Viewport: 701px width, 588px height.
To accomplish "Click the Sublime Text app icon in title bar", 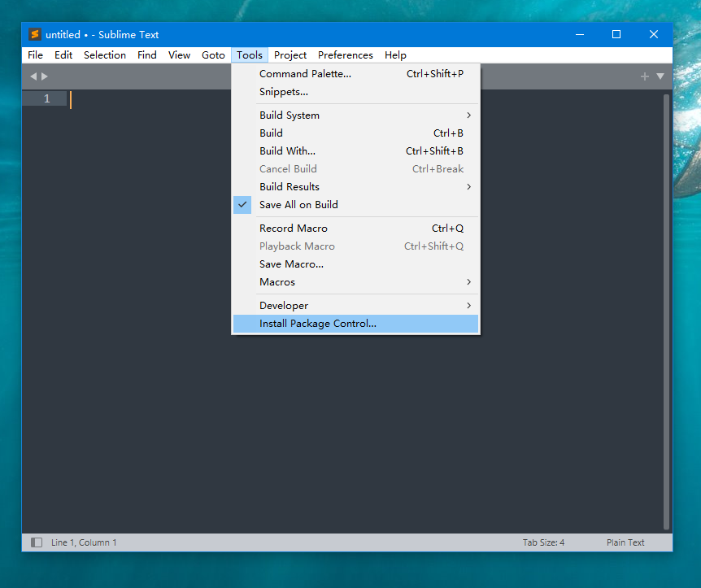I will (x=35, y=34).
